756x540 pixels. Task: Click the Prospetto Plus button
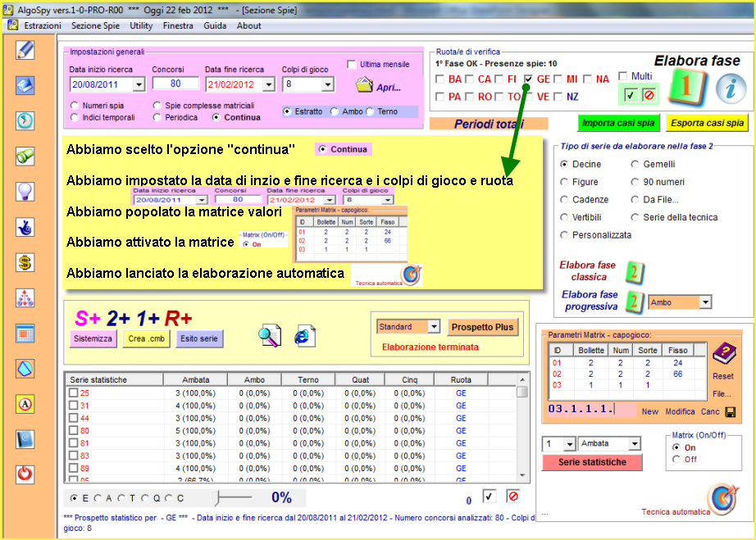coord(482,327)
